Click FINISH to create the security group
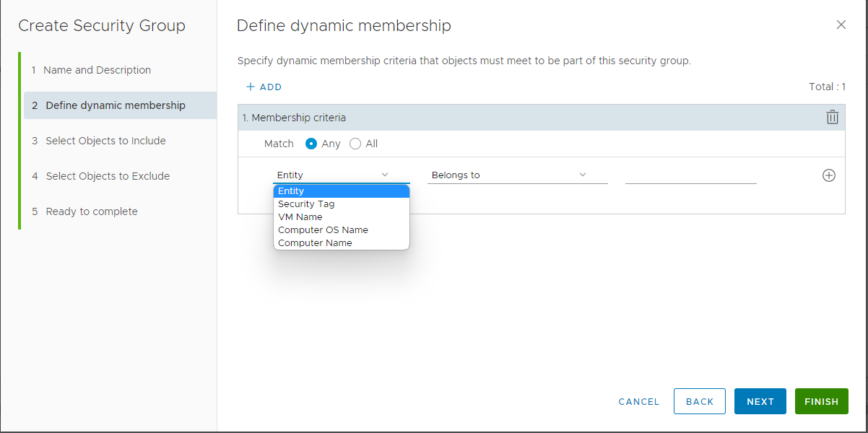Viewport: 868px width, 433px height. (821, 401)
